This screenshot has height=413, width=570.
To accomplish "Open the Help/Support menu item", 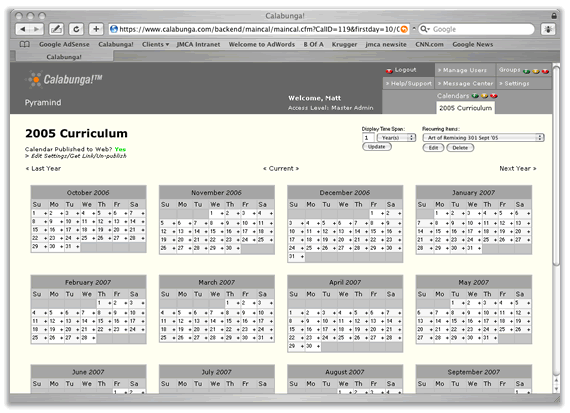I will [x=409, y=83].
